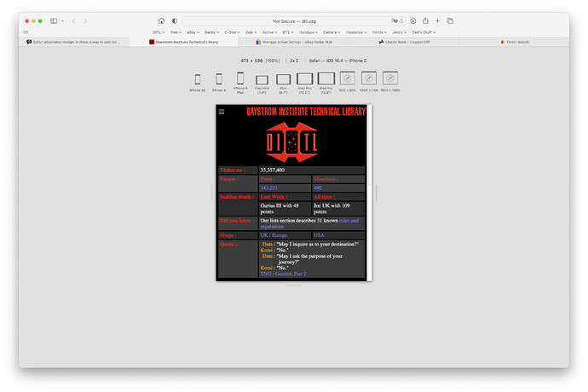Open the Jenny bookmarks folder
Screen dimensions: 588x392
pos(400,32)
